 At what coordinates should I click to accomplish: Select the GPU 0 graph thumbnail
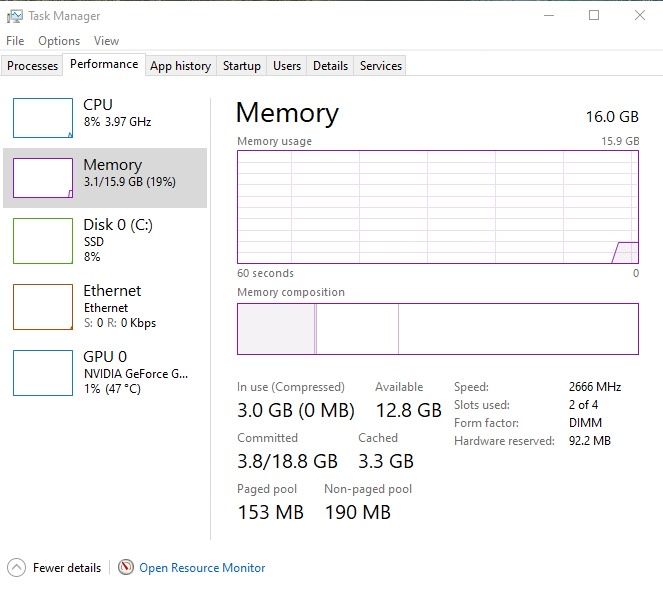[43, 373]
